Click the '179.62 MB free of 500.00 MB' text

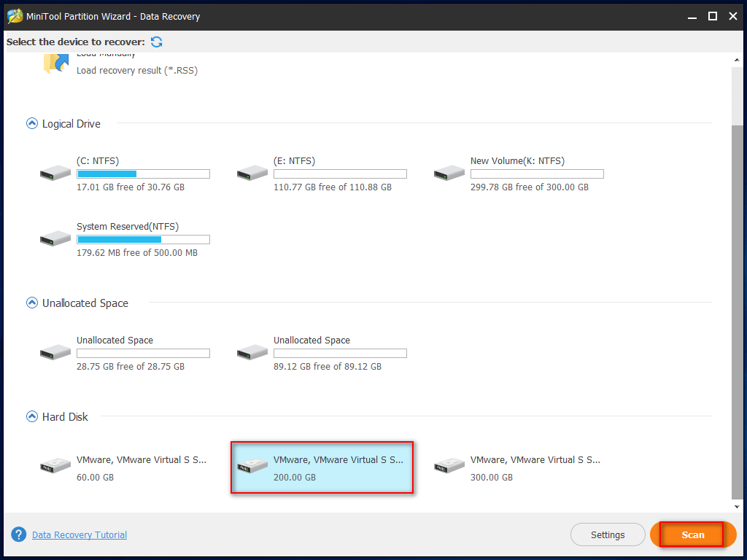137,253
